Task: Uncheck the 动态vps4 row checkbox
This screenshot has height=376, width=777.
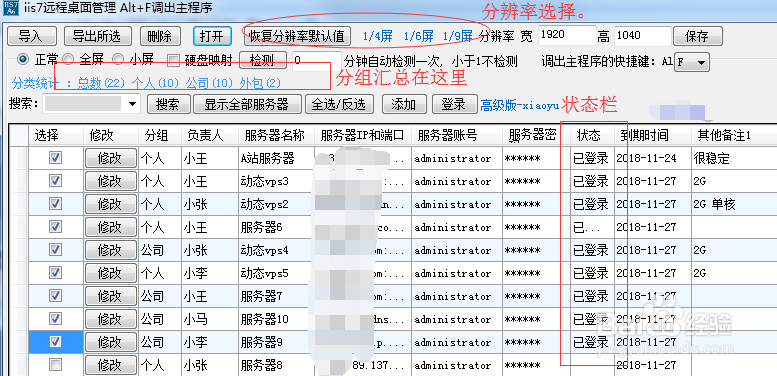Action: coord(56,250)
